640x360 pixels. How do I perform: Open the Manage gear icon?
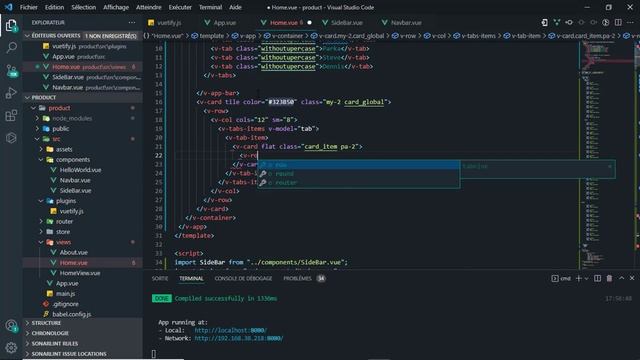pos(11,347)
